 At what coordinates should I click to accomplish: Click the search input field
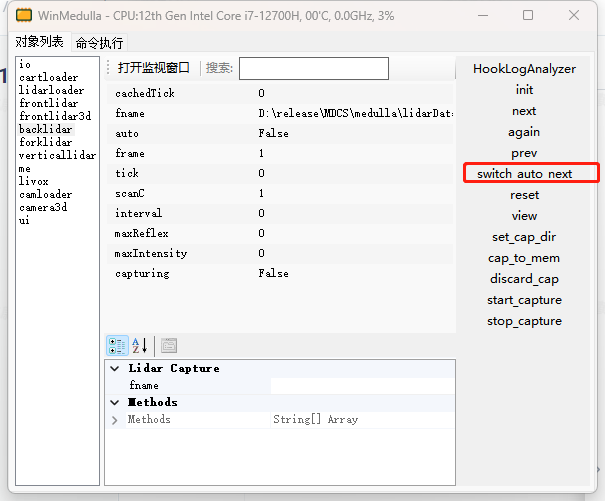tap(313, 68)
